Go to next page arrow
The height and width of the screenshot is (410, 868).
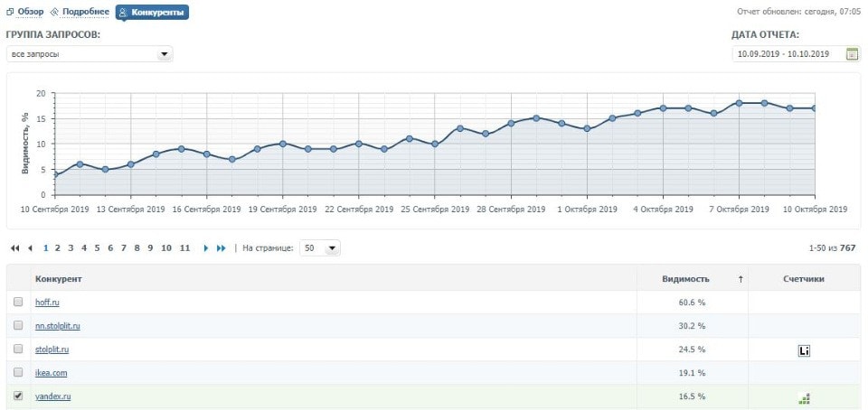[206, 248]
